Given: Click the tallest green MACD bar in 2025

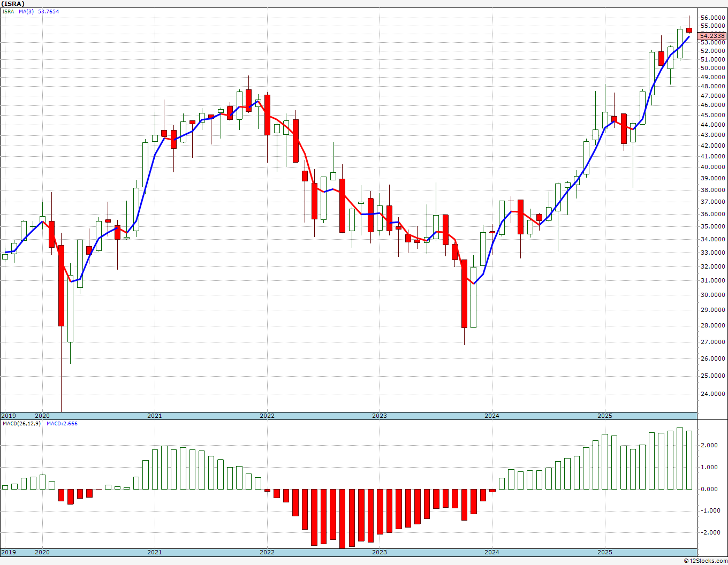Looking at the screenshot, I should tap(680, 459).
